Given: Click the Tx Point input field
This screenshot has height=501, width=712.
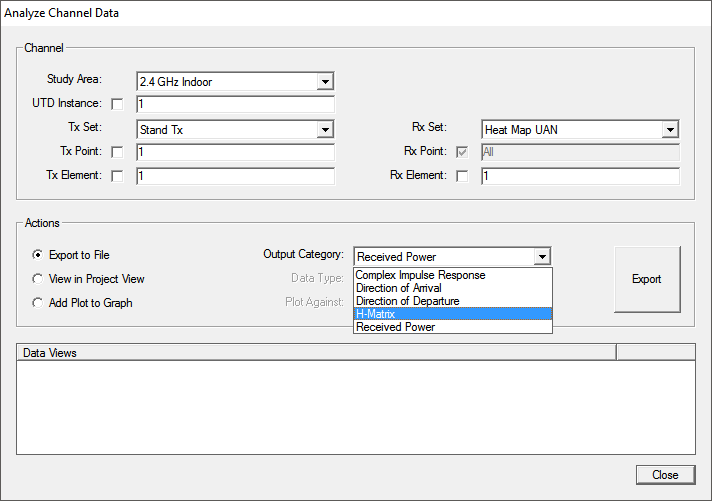Looking at the screenshot, I should [235, 152].
